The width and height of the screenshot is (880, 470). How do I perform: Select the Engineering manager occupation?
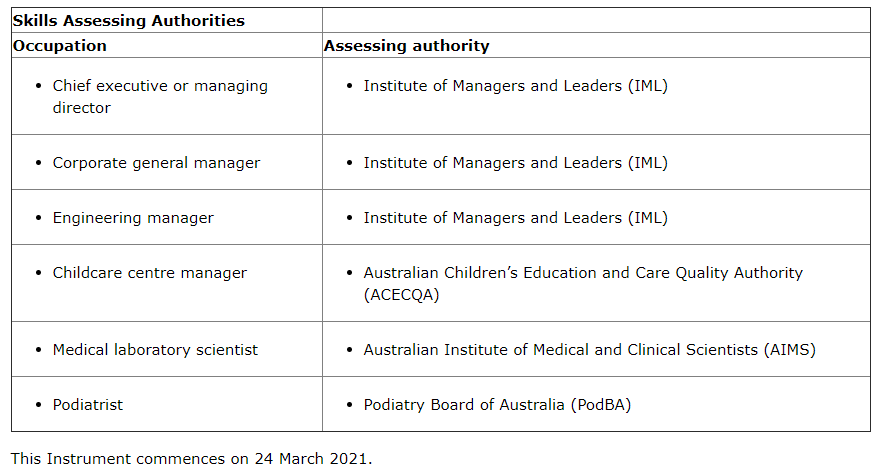133,218
